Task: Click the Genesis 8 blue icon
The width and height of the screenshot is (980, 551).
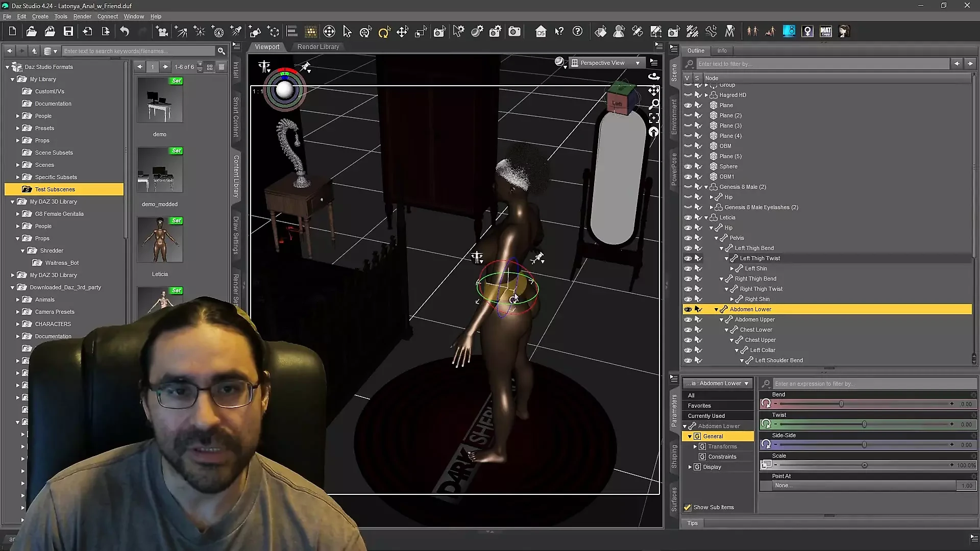Action: click(789, 32)
